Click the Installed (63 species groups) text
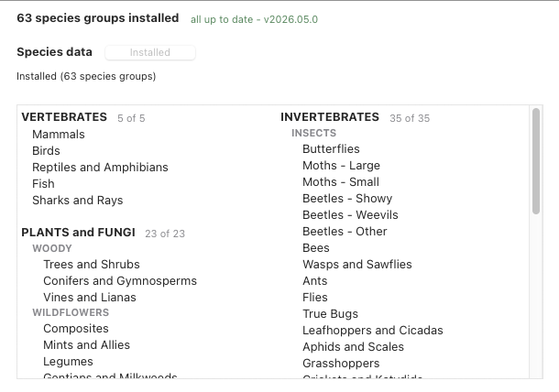 [86, 76]
